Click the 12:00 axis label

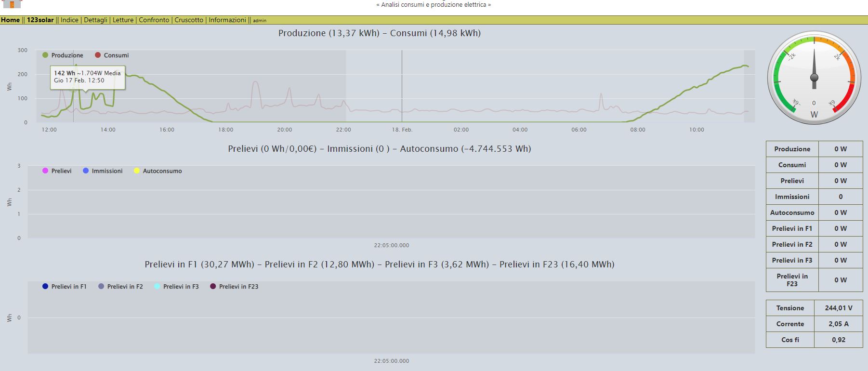pyautogui.click(x=49, y=130)
